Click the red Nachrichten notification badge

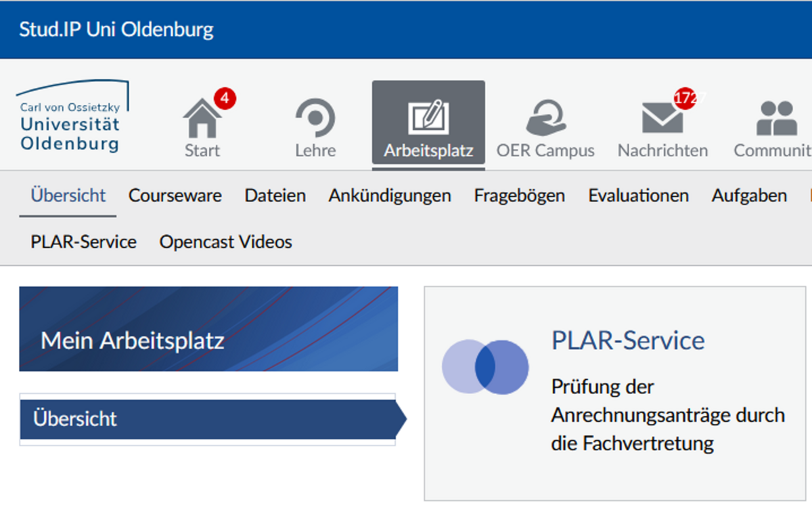(x=685, y=98)
